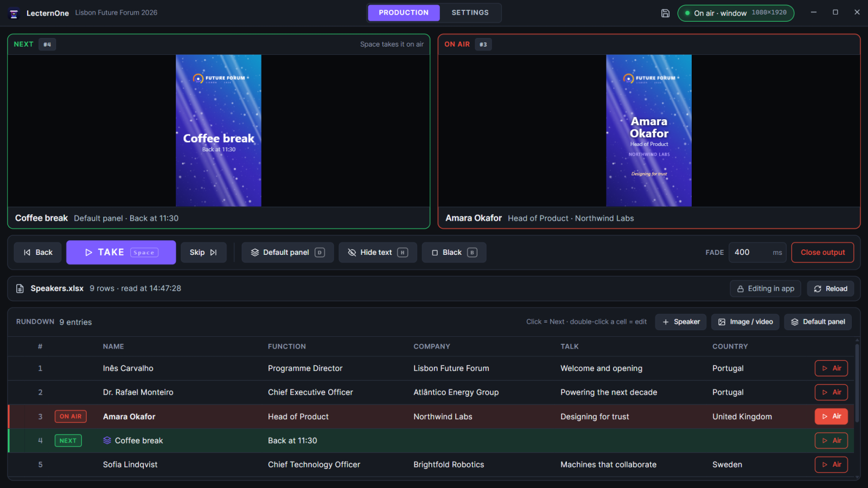The width and height of the screenshot is (868, 488).
Task: Select the Sofia Lindqvist name cell
Action: point(130,465)
